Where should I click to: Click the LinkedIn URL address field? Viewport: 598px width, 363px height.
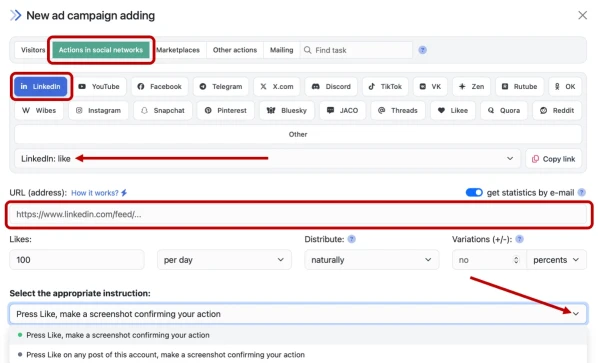(x=299, y=214)
